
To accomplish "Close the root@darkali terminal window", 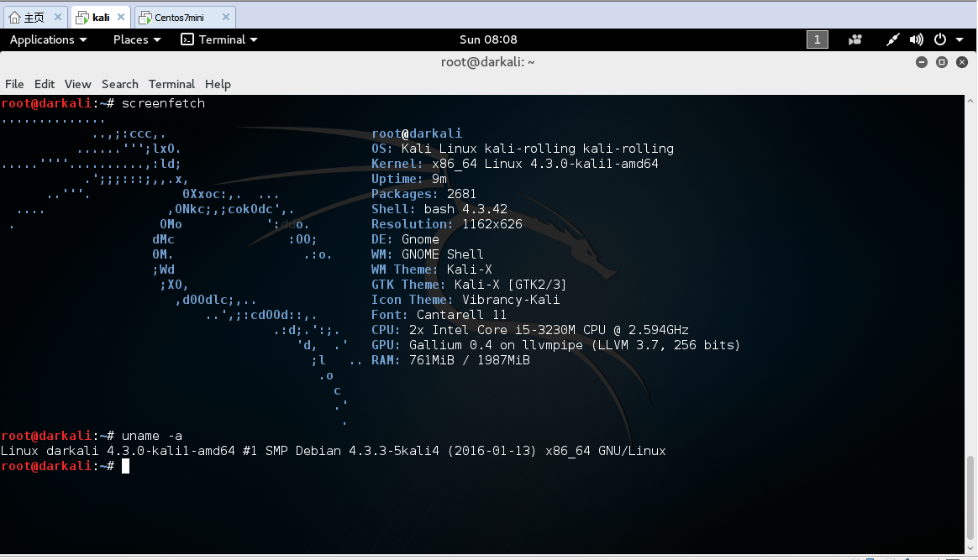I will tap(962, 62).
